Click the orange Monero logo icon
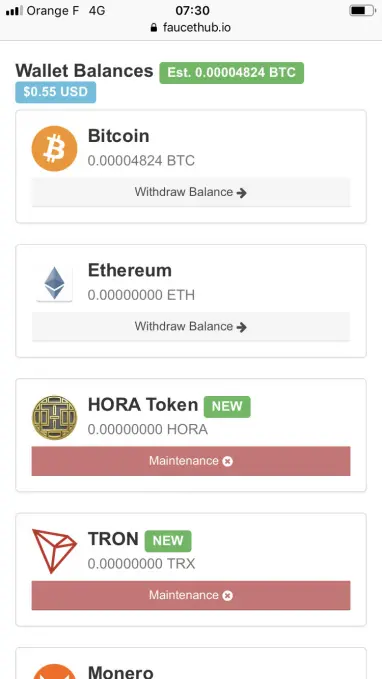 55,671
